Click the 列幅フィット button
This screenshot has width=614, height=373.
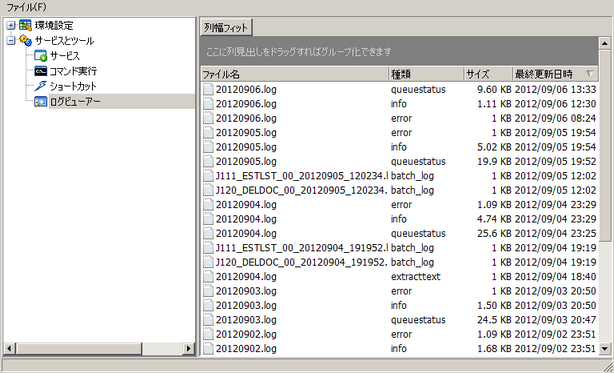[x=226, y=28]
